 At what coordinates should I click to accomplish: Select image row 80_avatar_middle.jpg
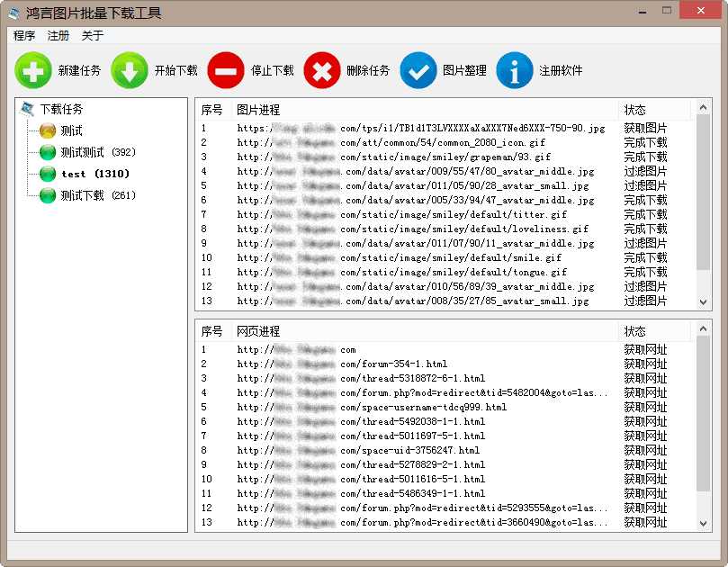[445, 171]
